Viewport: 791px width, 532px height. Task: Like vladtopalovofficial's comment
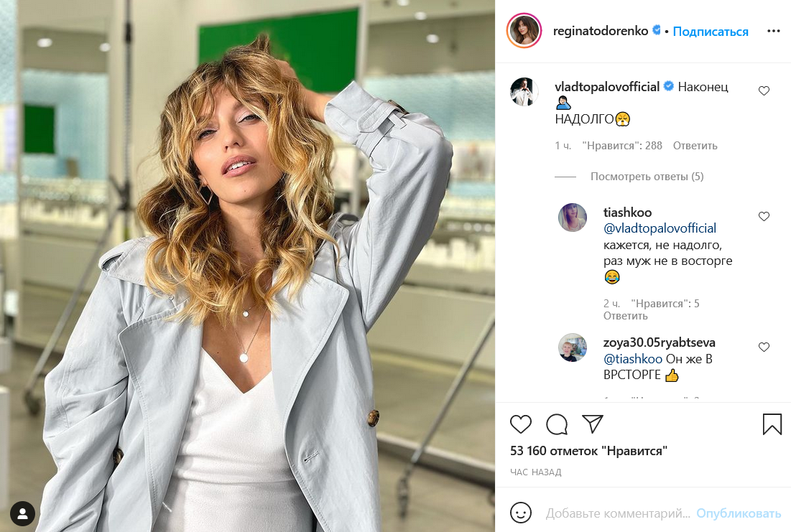764,91
